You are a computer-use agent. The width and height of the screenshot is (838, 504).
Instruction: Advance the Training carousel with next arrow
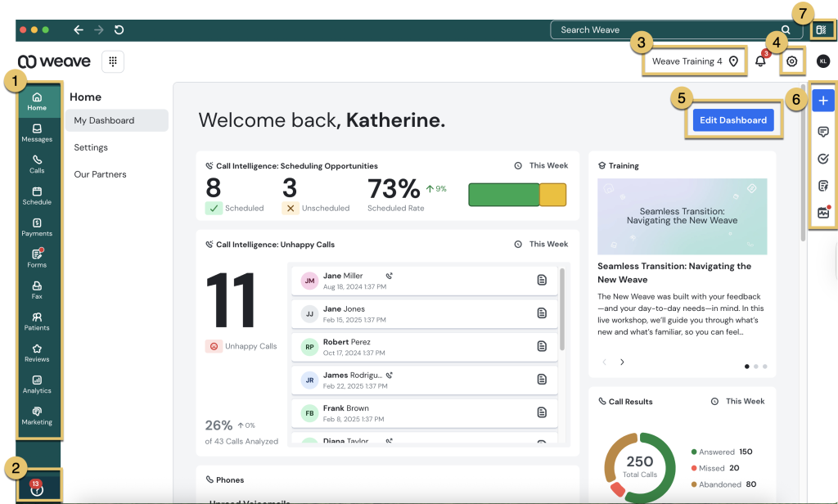(x=622, y=362)
